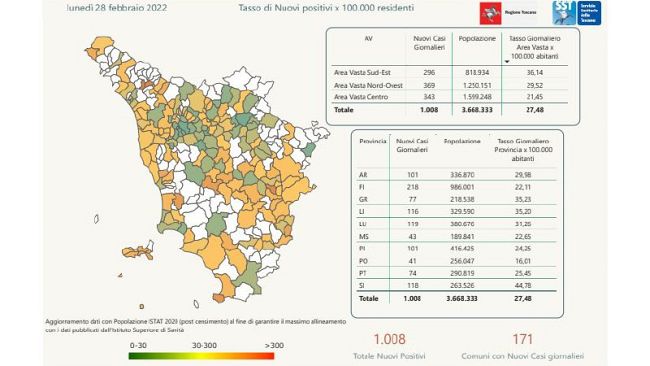Select the Area Vasta Nord-Ovest row label
Viewport: 650px width, 366px height.
(x=368, y=85)
